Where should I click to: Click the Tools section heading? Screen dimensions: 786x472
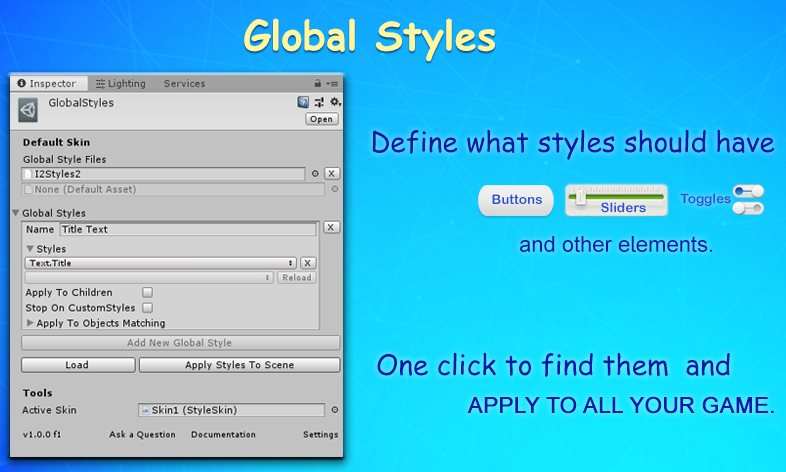click(37, 393)
